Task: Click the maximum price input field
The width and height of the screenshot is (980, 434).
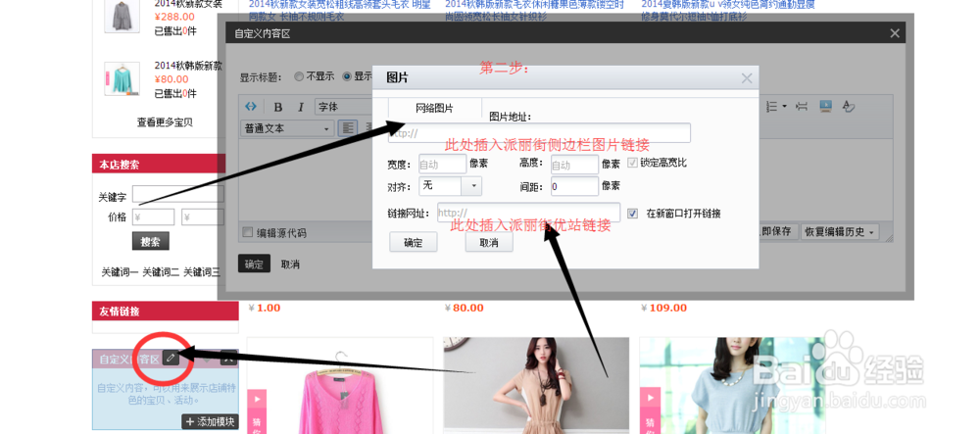Action: coord(203,217)
